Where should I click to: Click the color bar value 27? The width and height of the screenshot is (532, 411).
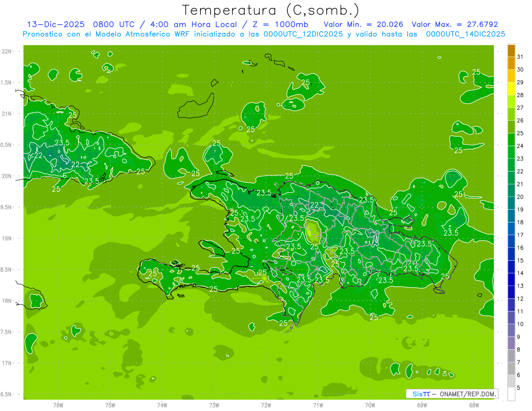[520, 108]
